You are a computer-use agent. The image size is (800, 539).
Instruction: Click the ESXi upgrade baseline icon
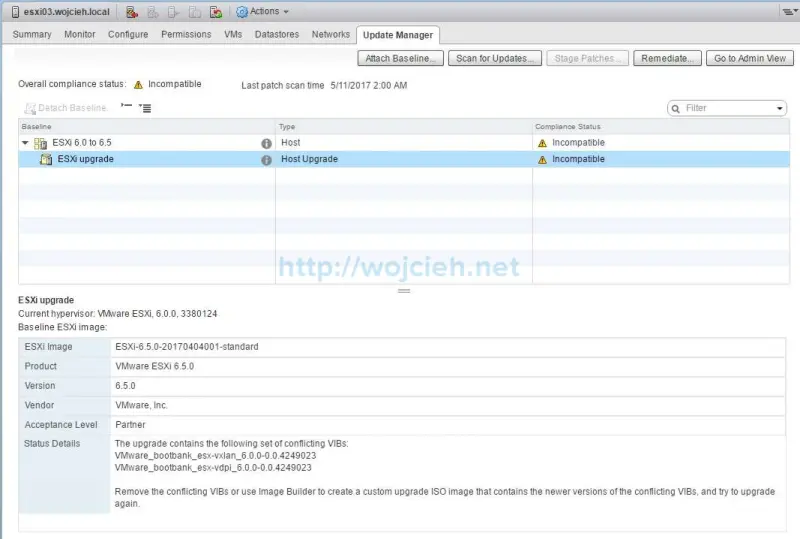coord(46,159)
